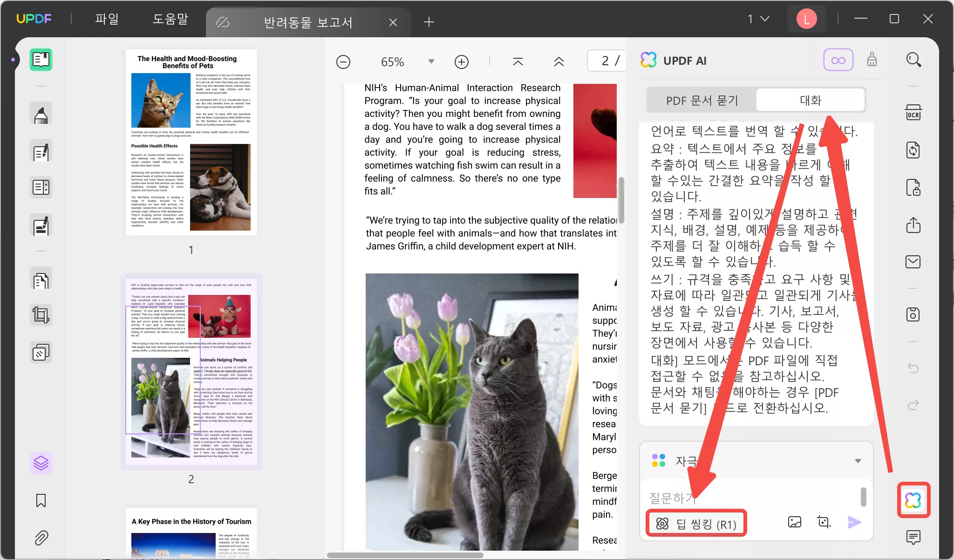Toggle the unlimited AI infinity mode
Viewport: 954px width, 560px height.
(838, 60)
